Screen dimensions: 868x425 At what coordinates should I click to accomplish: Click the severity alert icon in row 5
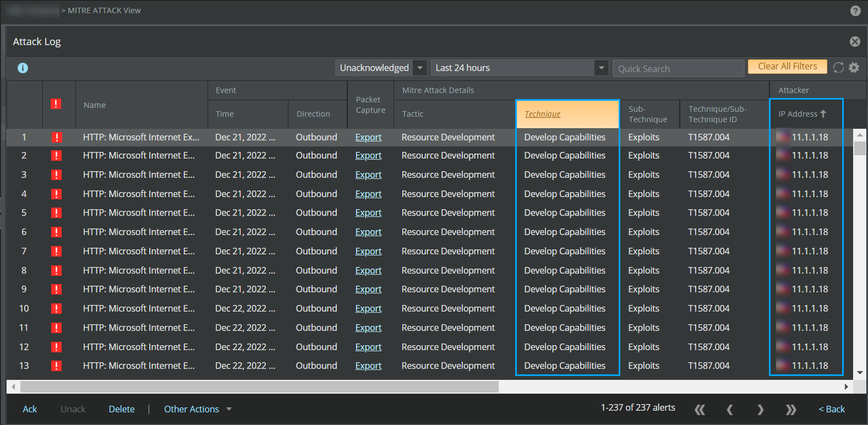(56, 212)
